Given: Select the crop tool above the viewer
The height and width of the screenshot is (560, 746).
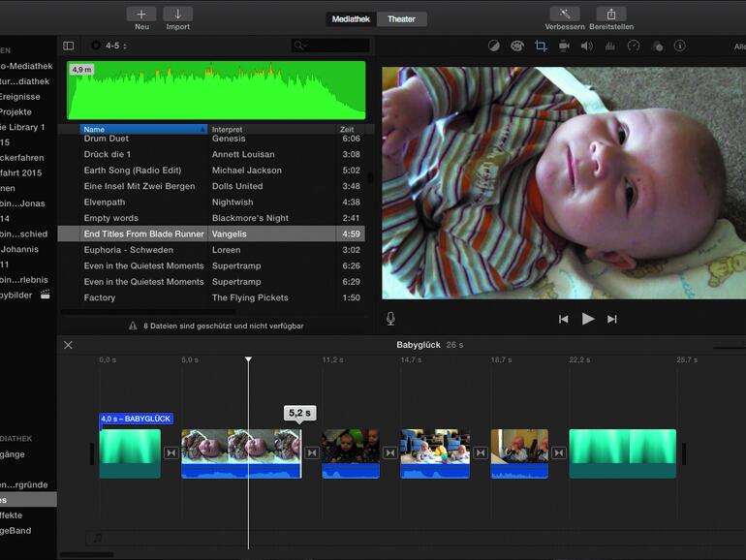Looking at the screenshot, I should coord(541,46).
